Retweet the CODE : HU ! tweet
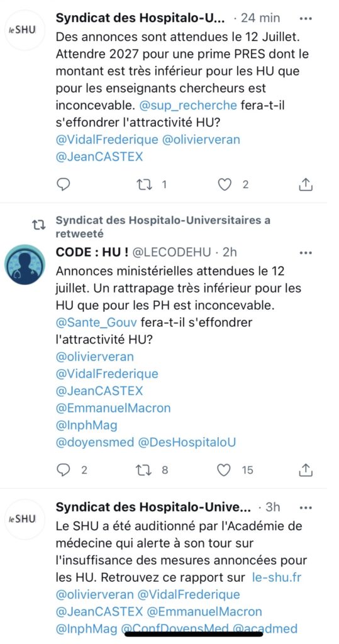Image resolution: width=339 pixels, height=644 pixels. 144,470
